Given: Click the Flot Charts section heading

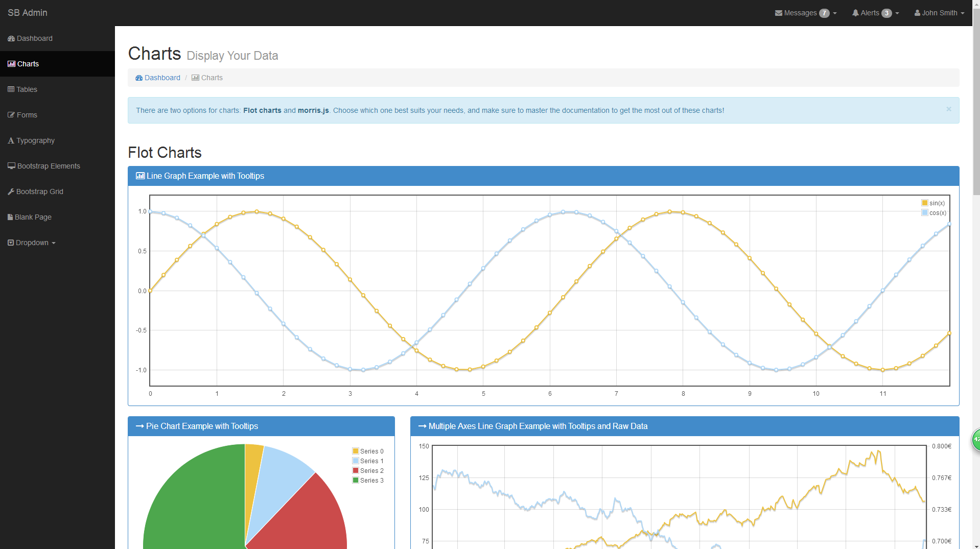Looking at the screenshot, I should coord(165,152).
